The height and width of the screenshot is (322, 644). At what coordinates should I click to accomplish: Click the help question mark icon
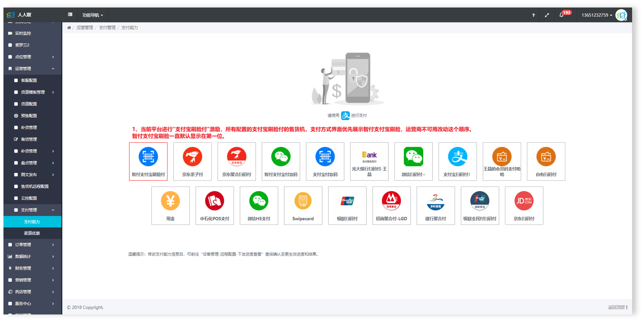click(533, 15)
